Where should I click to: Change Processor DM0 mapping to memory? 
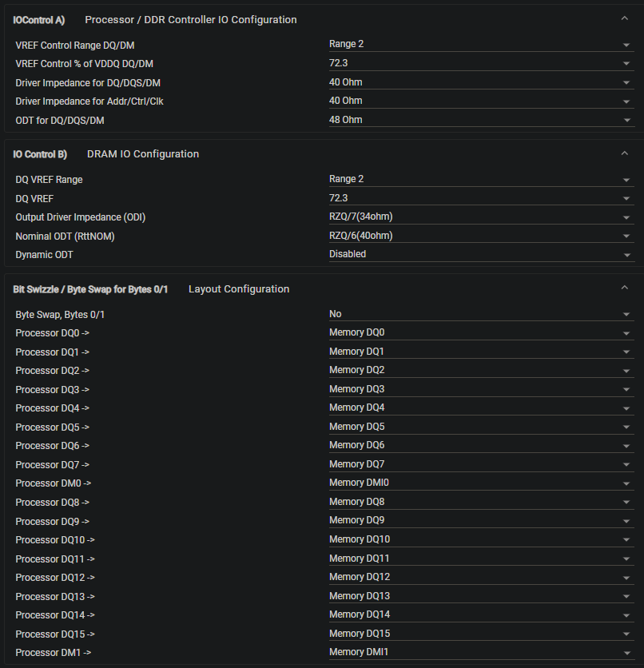481,483
